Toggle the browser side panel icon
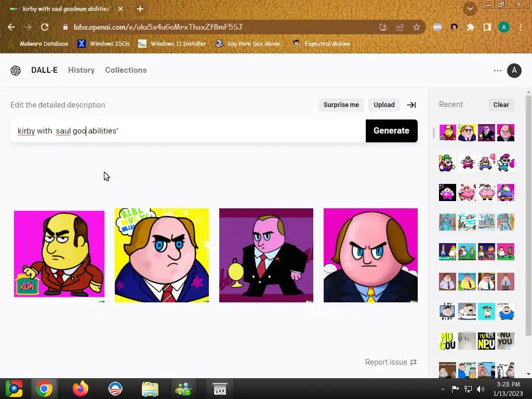This screenshot has width=532, height=399. 487,27
